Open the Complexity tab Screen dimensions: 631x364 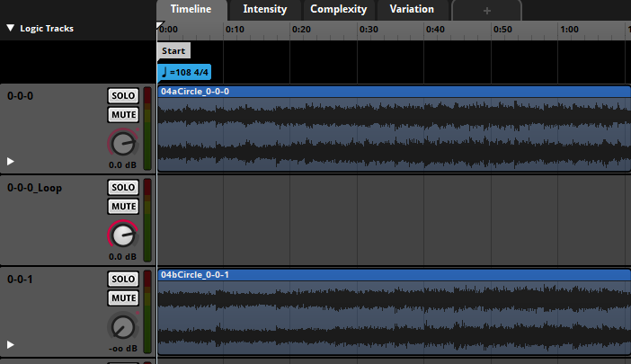click(339, 10)
